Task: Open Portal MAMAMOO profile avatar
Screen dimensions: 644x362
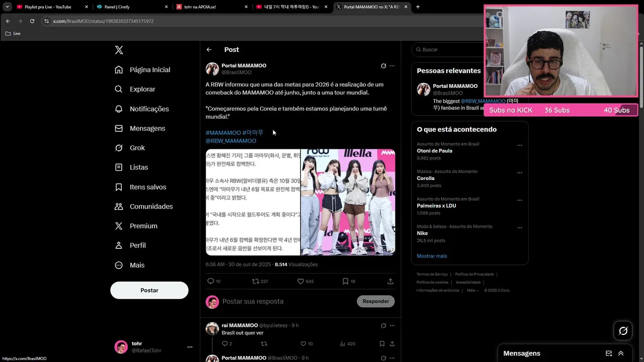Action: point(212,69)
